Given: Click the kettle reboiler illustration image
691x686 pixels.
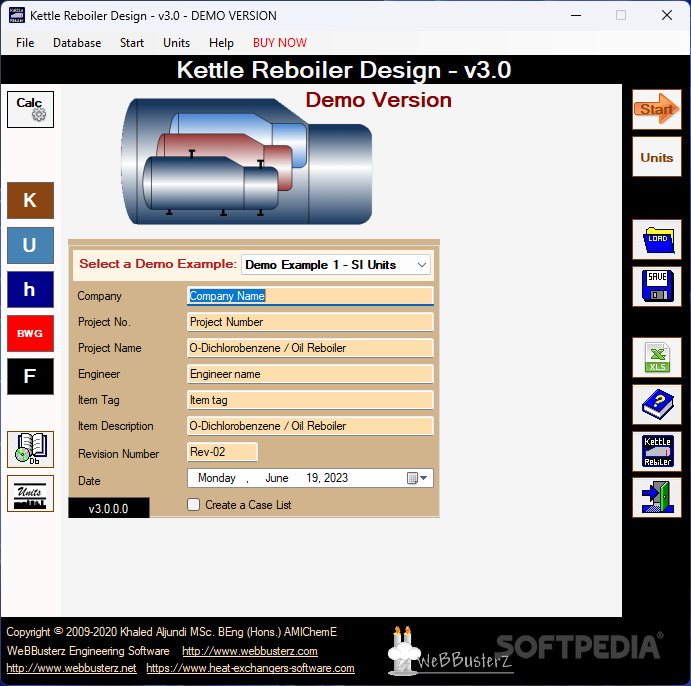Looking at the screenshot, I should 246,161.
